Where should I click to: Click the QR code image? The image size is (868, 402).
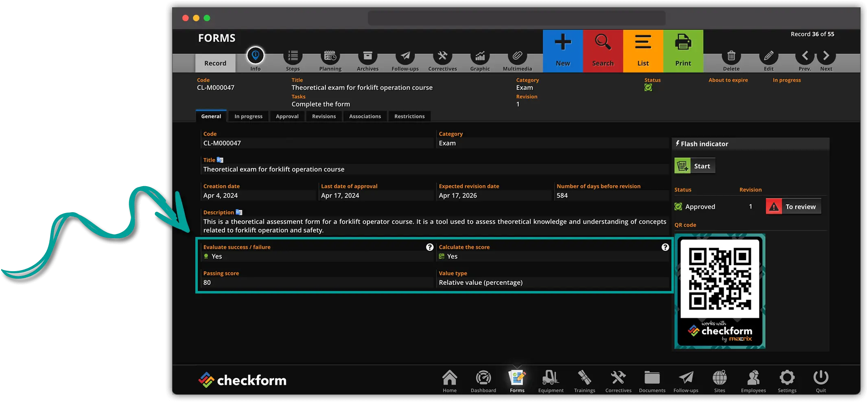point(720,291)
